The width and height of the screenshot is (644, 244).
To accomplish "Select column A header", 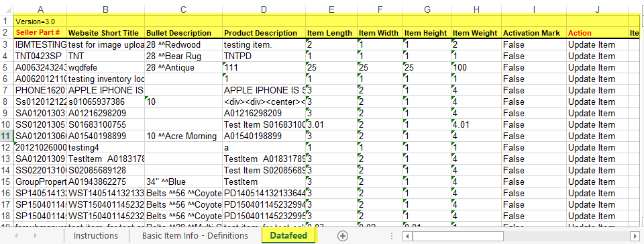I will coord(40,9).
